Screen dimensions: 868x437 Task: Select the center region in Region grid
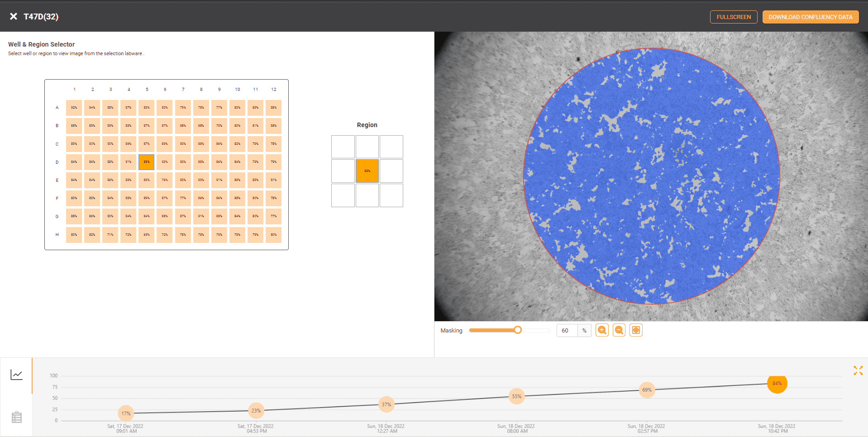pos(367,171)
